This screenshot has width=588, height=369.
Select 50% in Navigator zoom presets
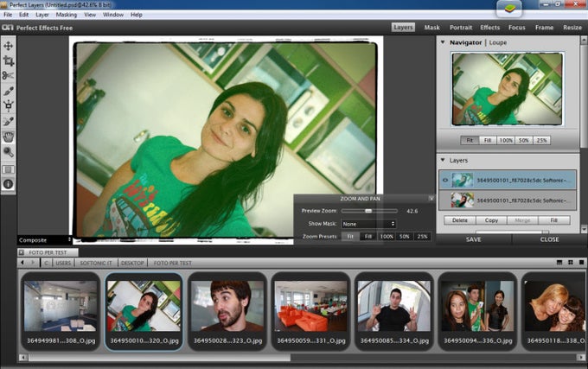pyautogui.click(x=523, y=141)
